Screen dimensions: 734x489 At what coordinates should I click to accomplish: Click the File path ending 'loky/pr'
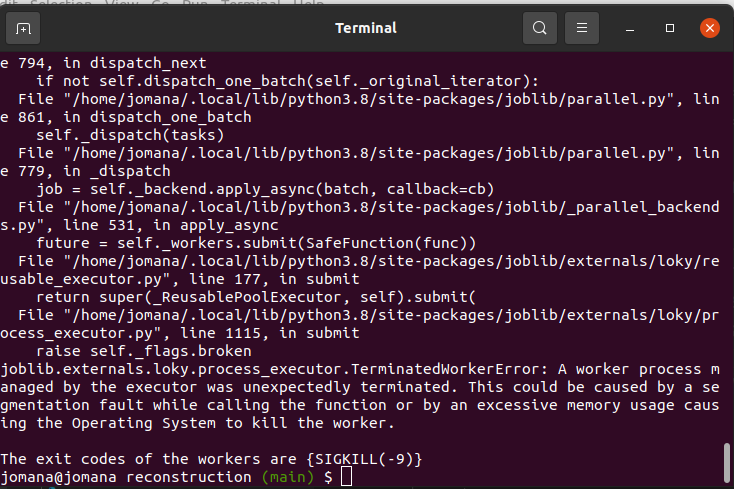[x=369, y=315]
